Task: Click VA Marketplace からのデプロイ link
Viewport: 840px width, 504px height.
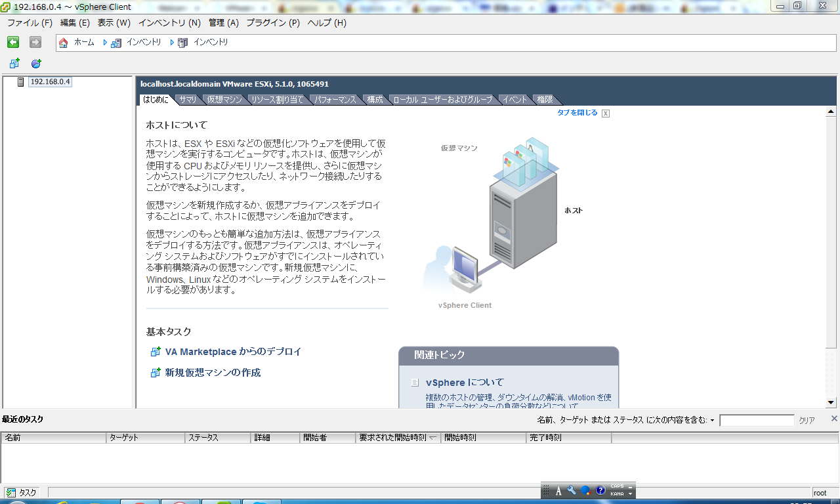Action: [233, 352]
